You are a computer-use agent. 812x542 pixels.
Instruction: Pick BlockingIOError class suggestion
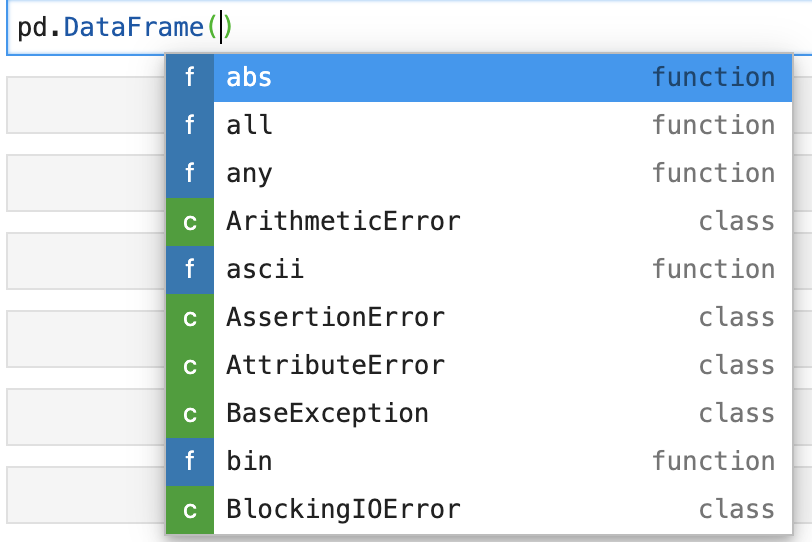click(479, 510)
